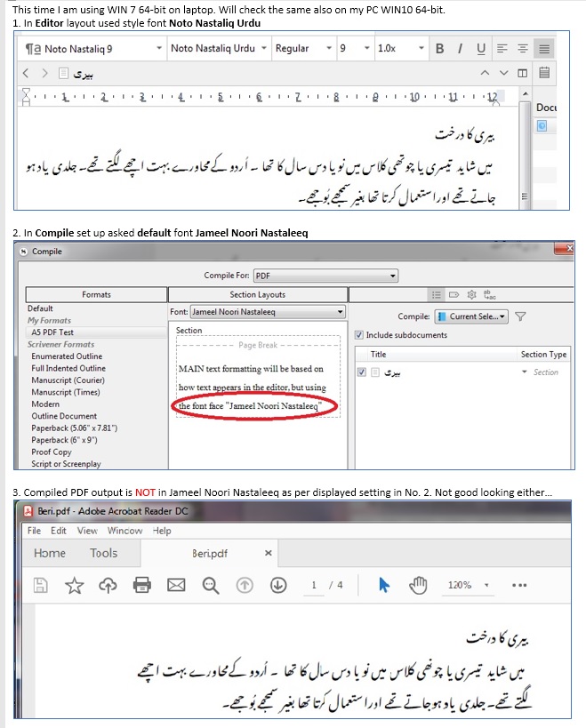Open the Jameel Noori Nastaleeq font dropdown
This screenshot has width=586, height=728.
268,312
